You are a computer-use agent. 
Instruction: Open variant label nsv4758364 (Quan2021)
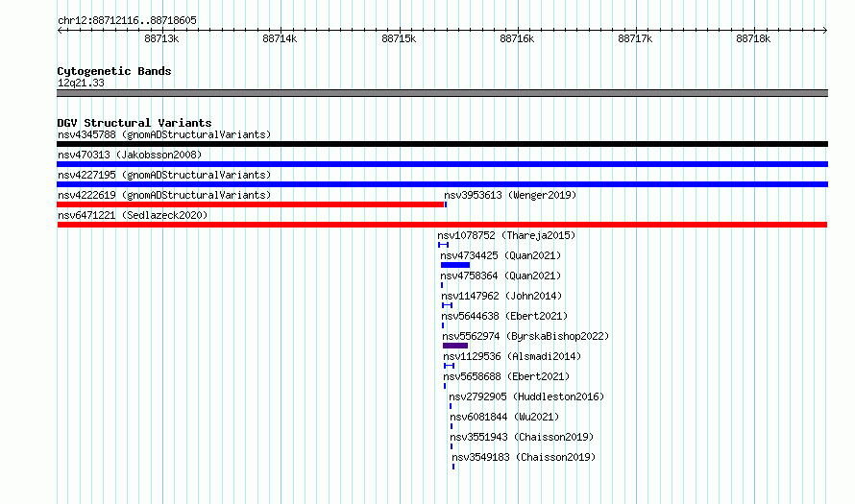501,276
